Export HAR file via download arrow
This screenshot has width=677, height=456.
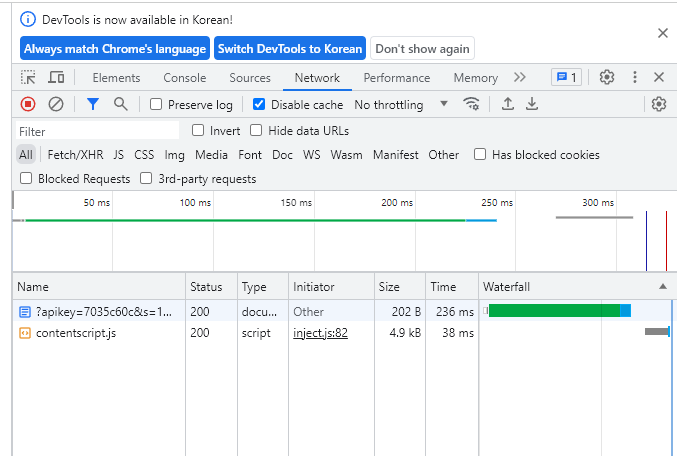(x=532, y=104)
